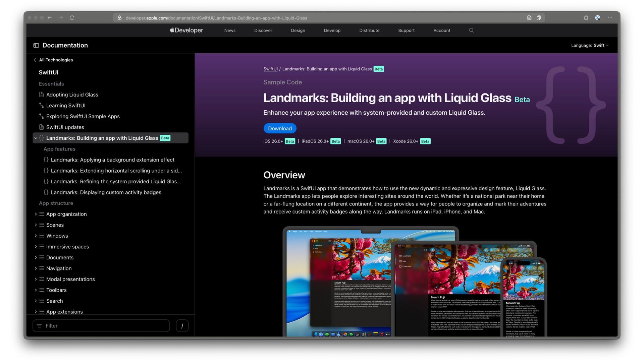Viewport: 644px width, 362px height.
Task: Click the Apple Developer logo
Action: point(186,30)
